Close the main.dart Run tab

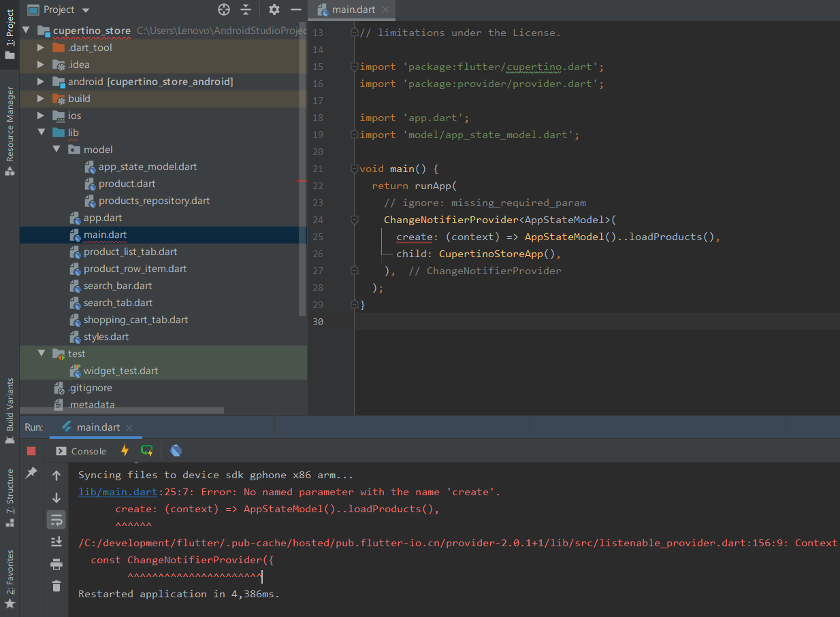point(129,428)
